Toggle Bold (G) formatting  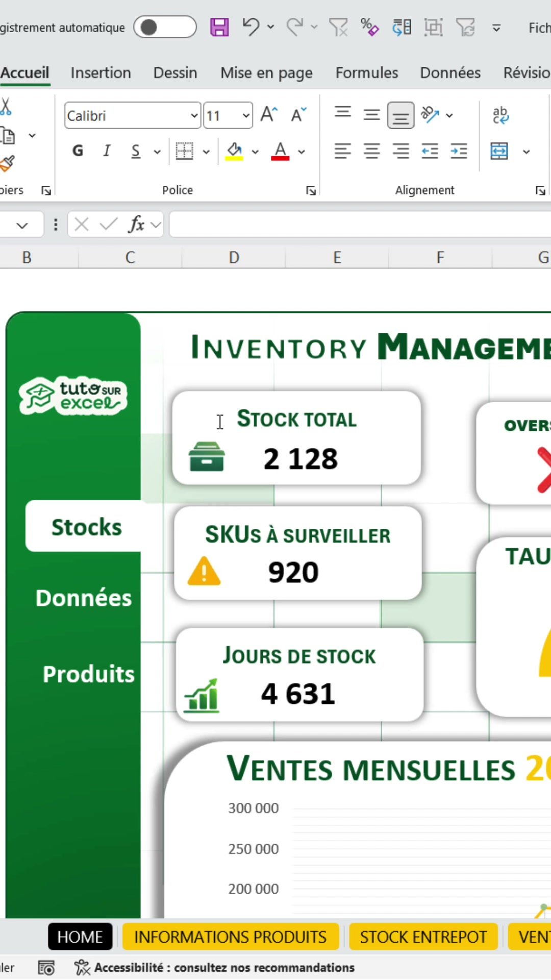[78, 151]
